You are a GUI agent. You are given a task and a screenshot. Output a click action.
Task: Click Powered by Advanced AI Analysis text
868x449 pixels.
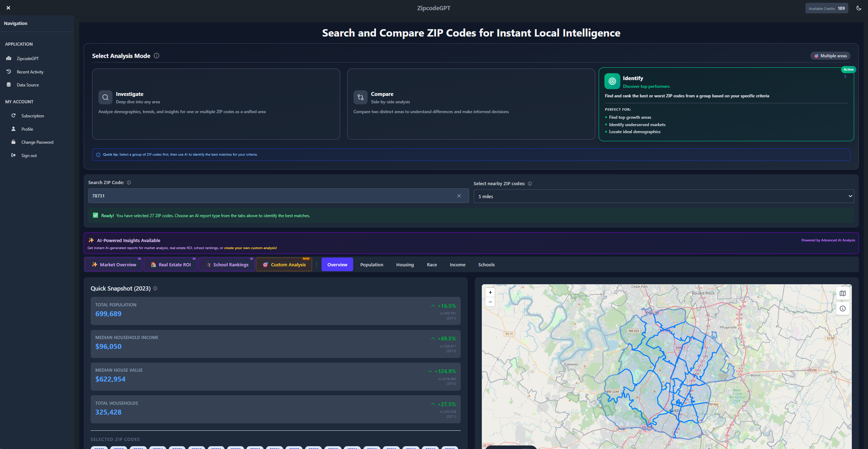(828, 240)
